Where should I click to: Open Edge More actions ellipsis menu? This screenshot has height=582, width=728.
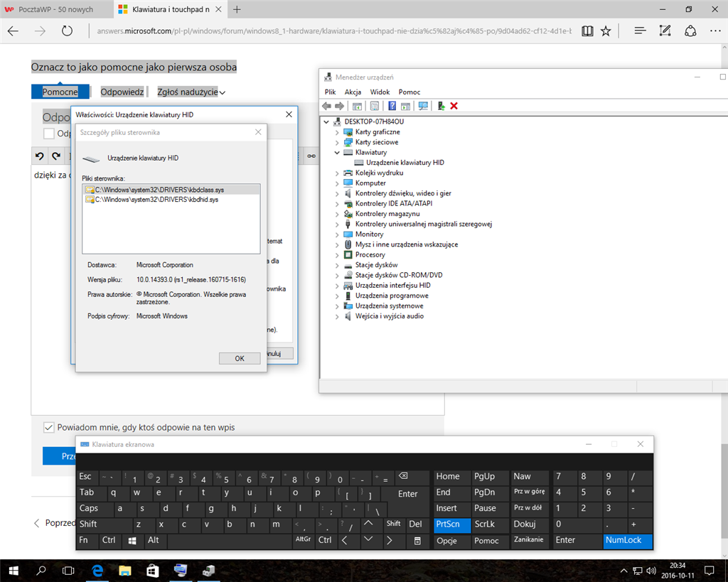pos(715,31)
